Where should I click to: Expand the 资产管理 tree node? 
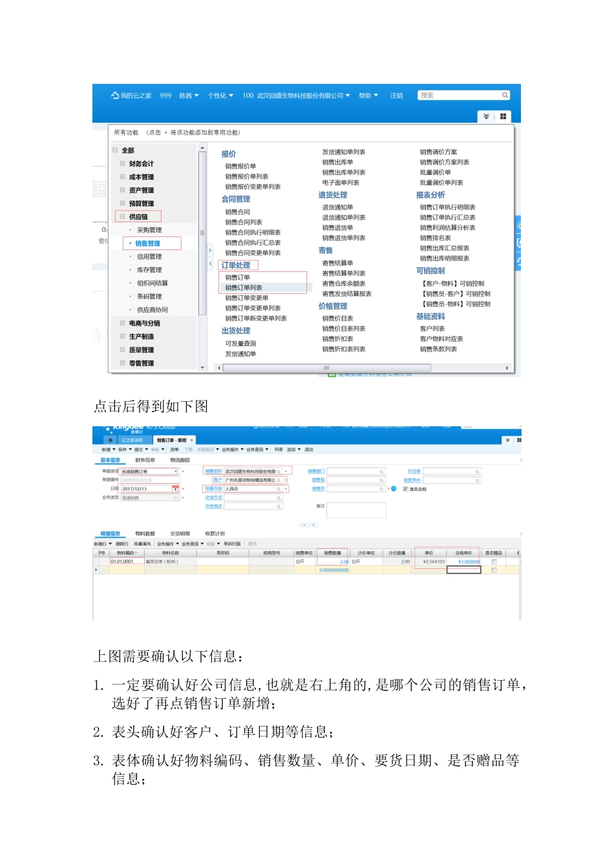coord(122,191)
